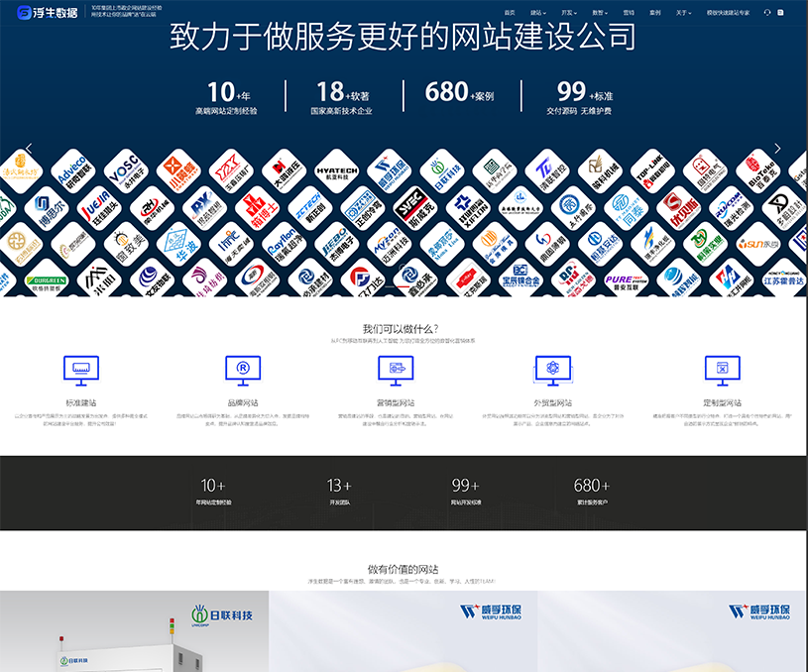Open the 日联科技 case study thumbnail
The height and width of the screenshot is (672, 808).
point(134,631)
